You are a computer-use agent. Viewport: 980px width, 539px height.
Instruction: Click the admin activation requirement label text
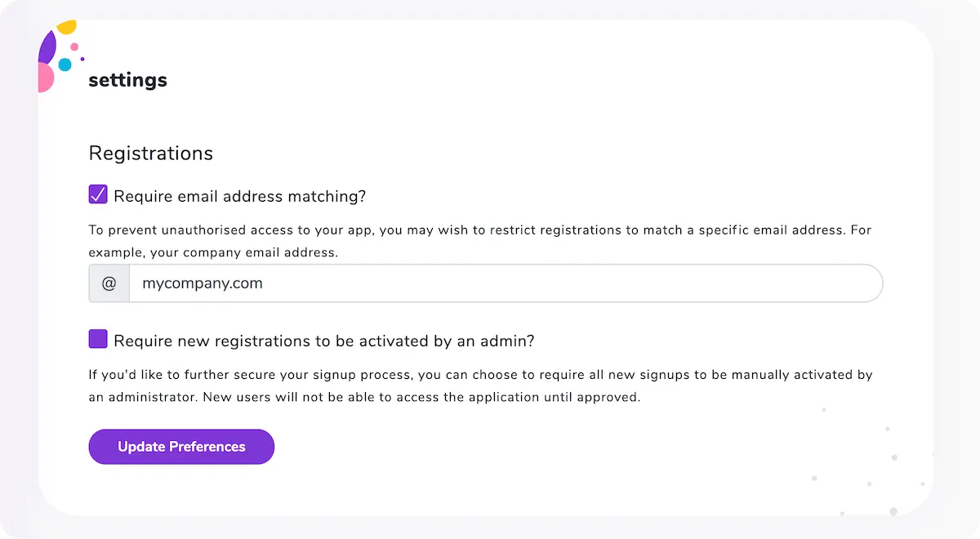(x=323, y=341)
